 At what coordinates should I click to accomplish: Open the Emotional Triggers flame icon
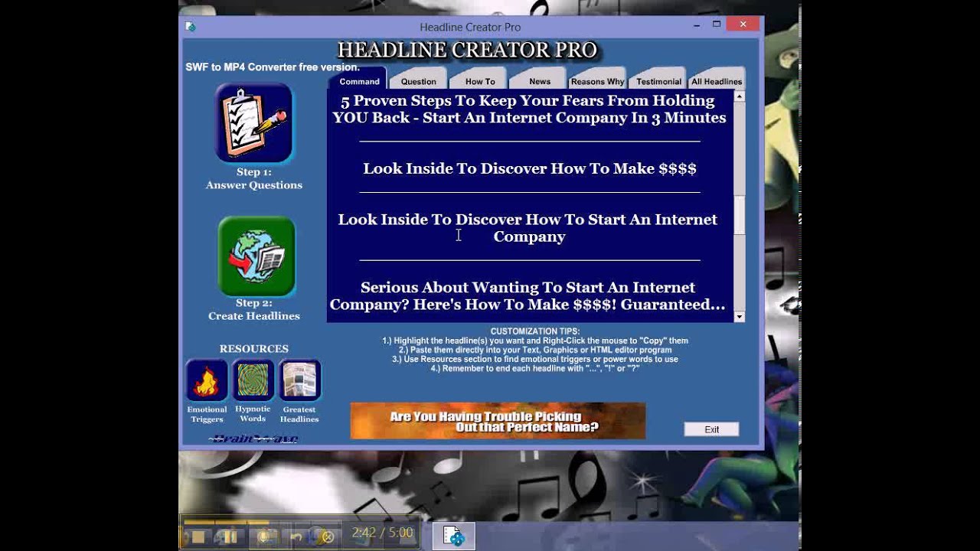[x=207, y=380]
